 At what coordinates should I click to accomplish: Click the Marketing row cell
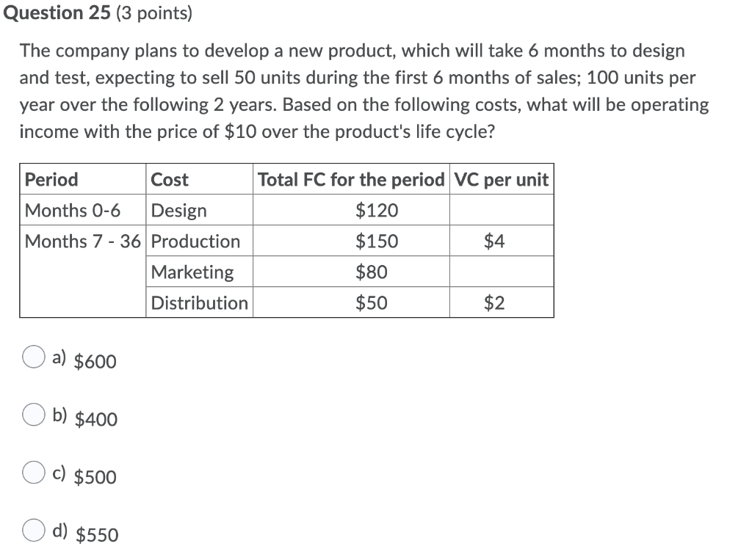[x=192, y=272]
